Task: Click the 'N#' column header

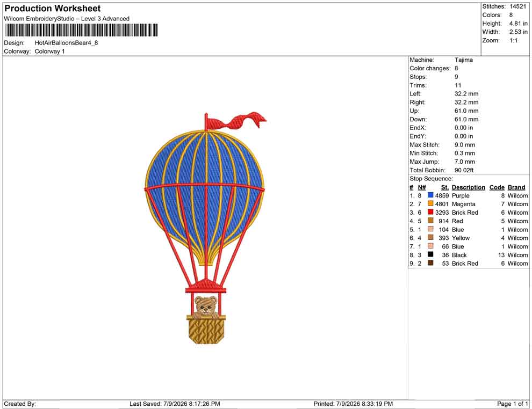Action: [422, 187]
